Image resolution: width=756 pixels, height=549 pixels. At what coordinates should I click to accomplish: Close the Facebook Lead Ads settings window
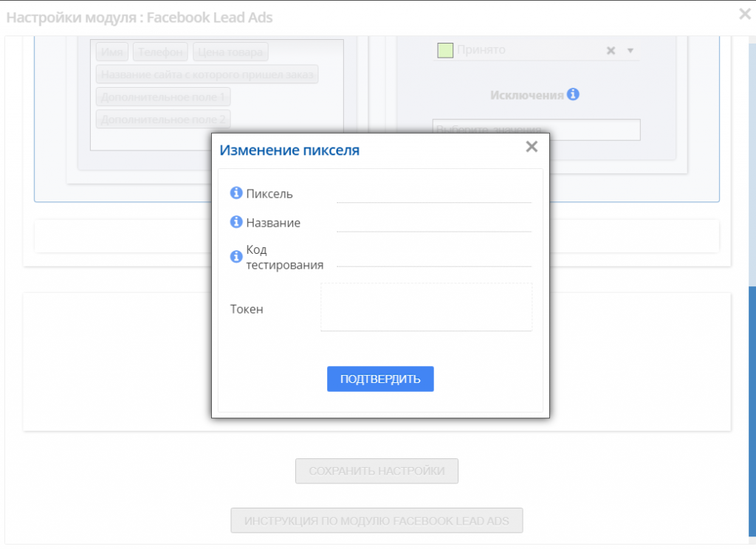(x=745, y=14)
